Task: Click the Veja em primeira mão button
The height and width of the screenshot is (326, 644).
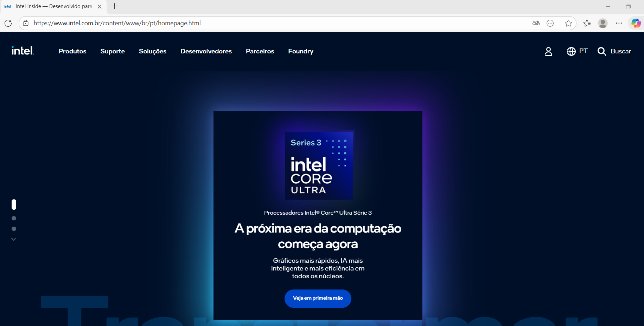Action: pyautogui.click(x=318, y=298)
